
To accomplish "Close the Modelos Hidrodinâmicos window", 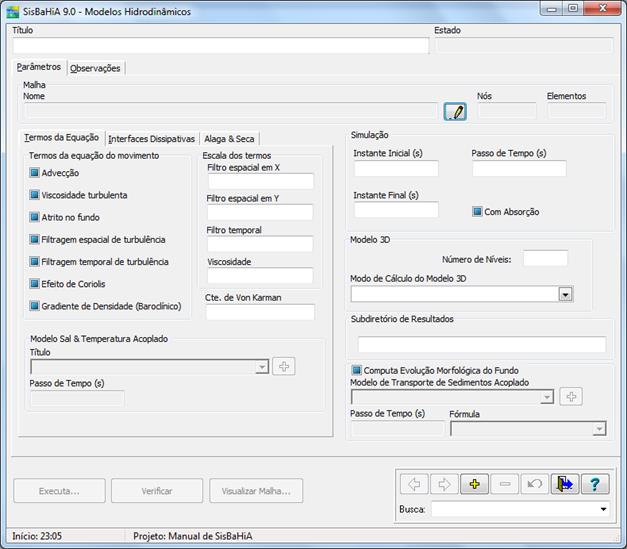I will (603, 9).
